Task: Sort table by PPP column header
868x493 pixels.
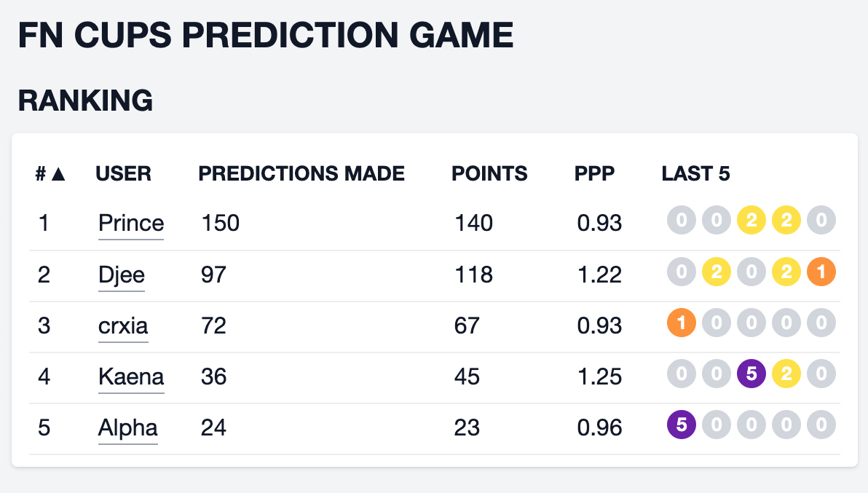Action: point(594,173)
